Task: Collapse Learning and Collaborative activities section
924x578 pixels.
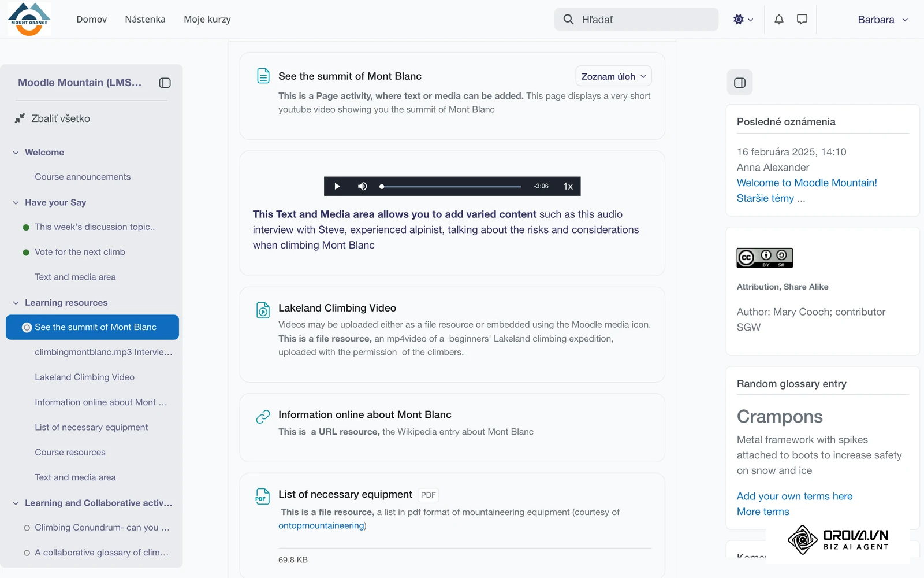Action: click(x=16, y=503)
